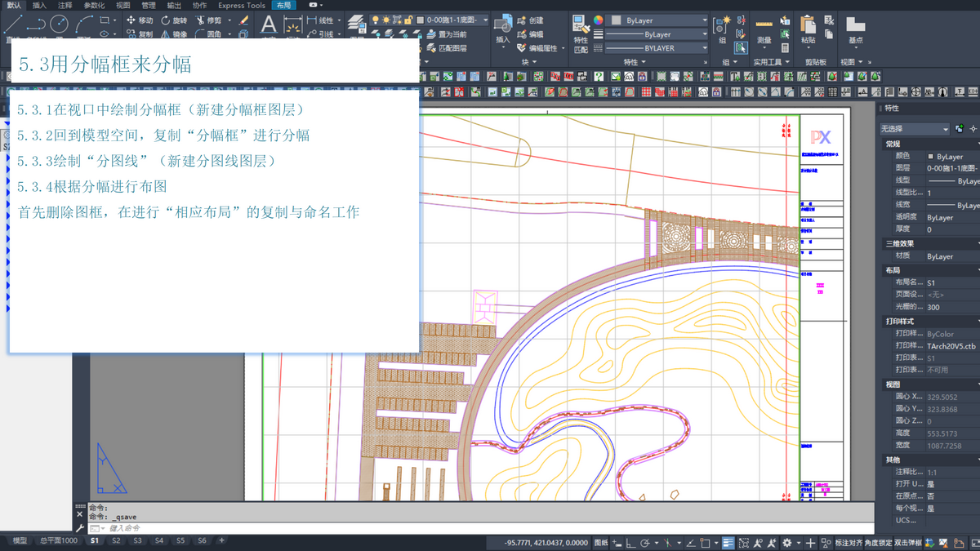
Task: Toggle paper space (图纸) button
Action: (x=600, y=543)
